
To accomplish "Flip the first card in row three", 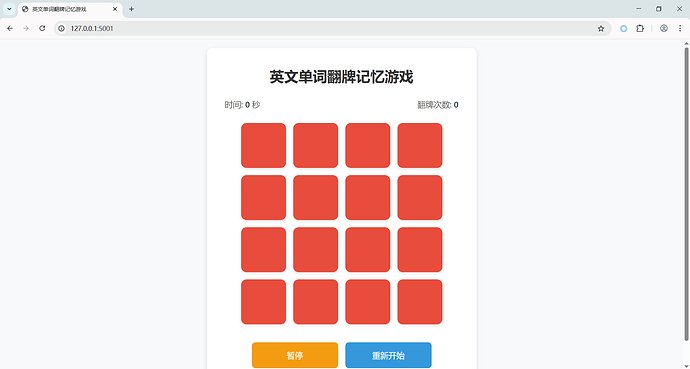I will pyautogui.click(x=263, y=250).
